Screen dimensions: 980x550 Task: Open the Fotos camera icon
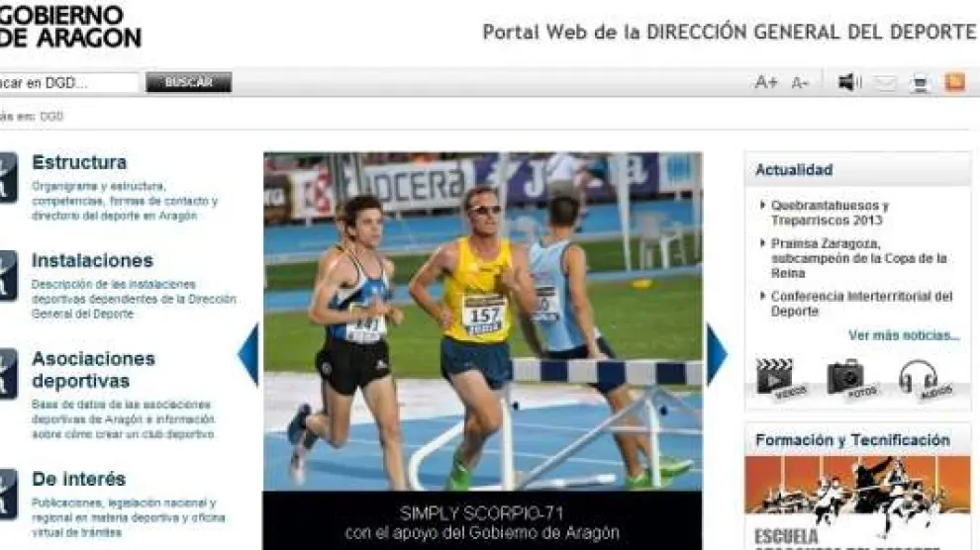click(845, 378)
